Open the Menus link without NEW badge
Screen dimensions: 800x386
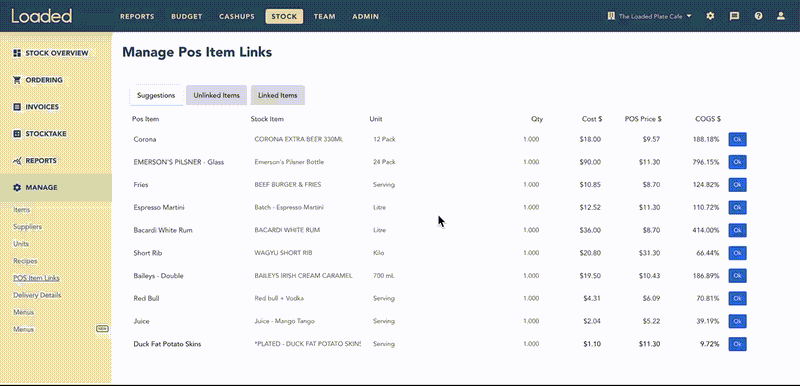tap(23, 312)
